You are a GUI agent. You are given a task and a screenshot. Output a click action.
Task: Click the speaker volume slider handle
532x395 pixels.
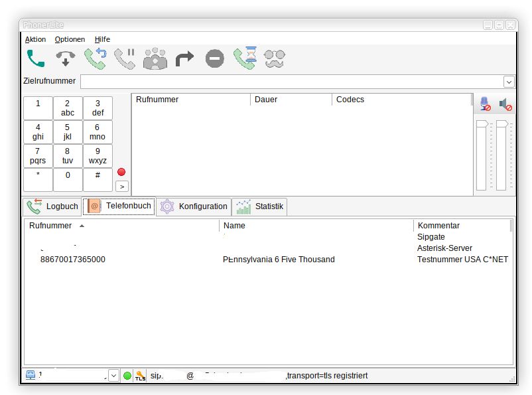[501, 124]
